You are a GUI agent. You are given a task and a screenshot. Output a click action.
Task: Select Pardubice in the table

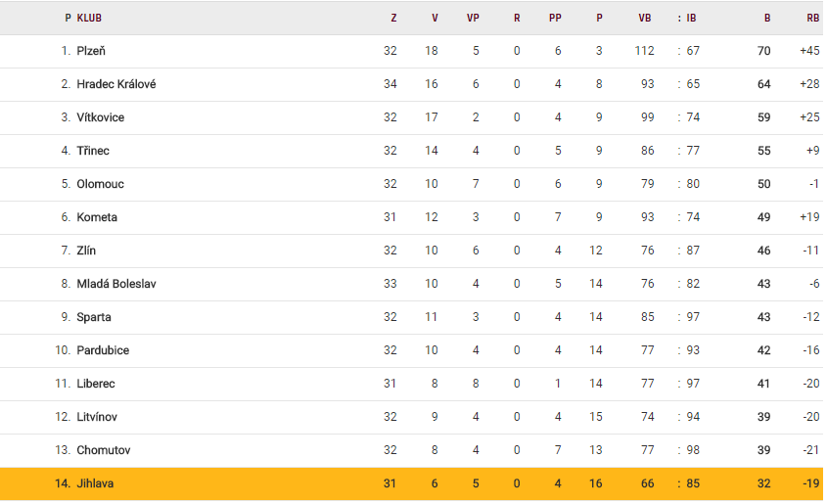pos(103,350)
